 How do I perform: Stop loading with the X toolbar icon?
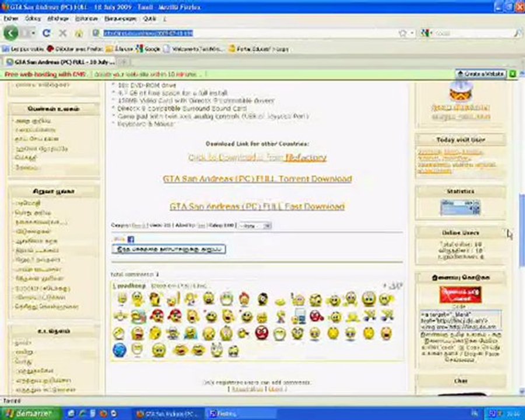(62, 33)
